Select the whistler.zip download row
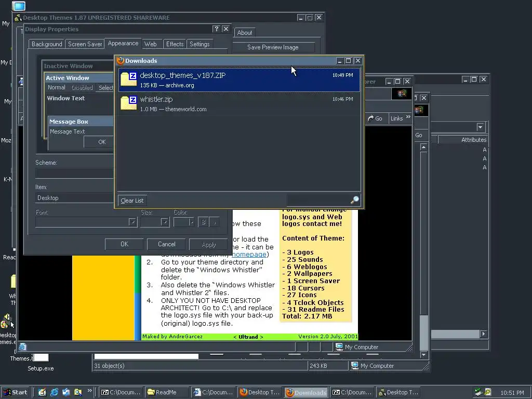 pos(239,103)
